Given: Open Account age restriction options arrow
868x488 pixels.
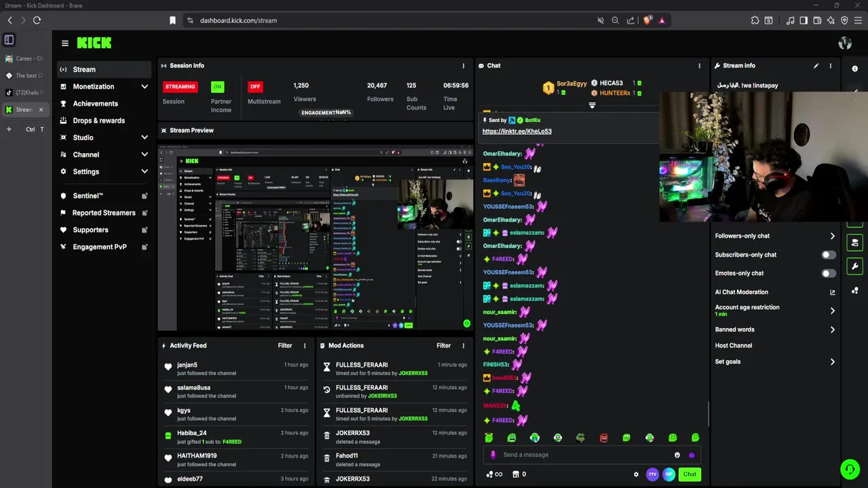Looking at the screenshot, I should 832,310.
